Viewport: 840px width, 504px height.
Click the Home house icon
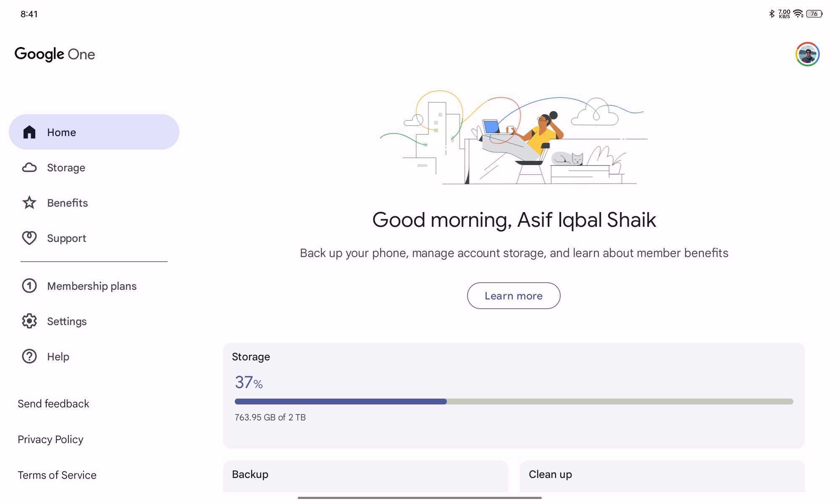pos(29,132)
